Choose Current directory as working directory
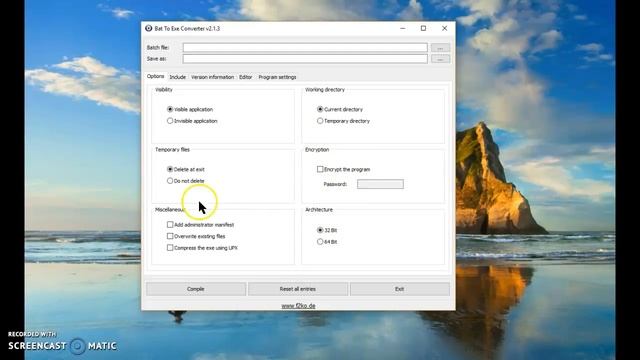This screenshot has width=640, height=360. (x=320, y=109)
